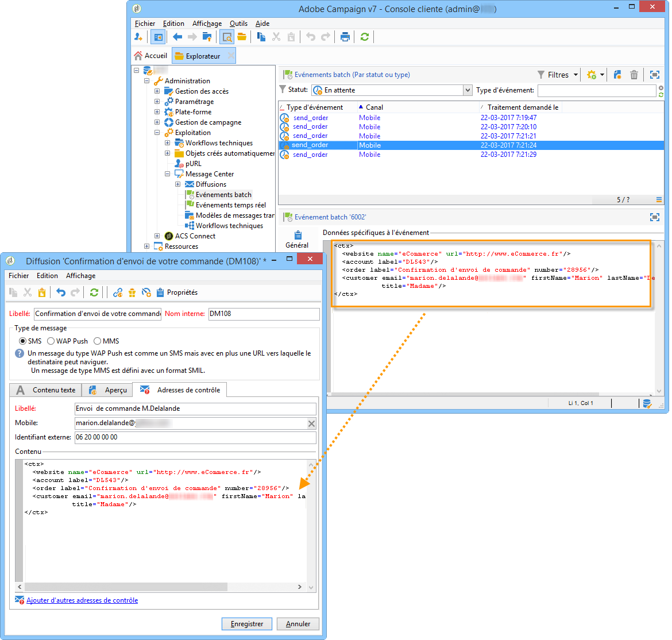The width and height of the screenshot is (672, 640).
Task: Click the Undo icon in console toolbar
Action: pyautogui.click(x=311, y=37)
